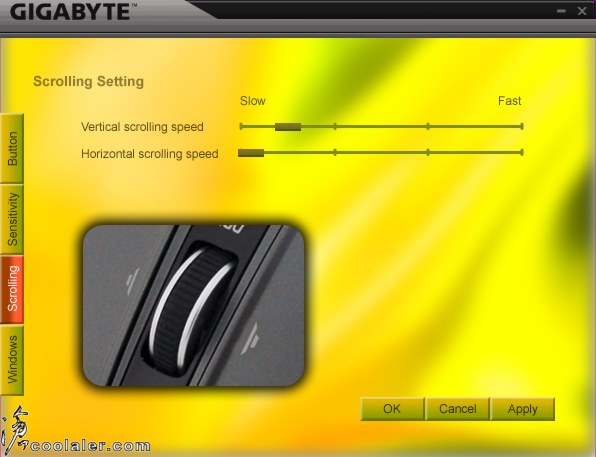The image size is (596, 457).
Task: Select the Scrolling tab
Action: pyautogui.click(x=12, y=289)
